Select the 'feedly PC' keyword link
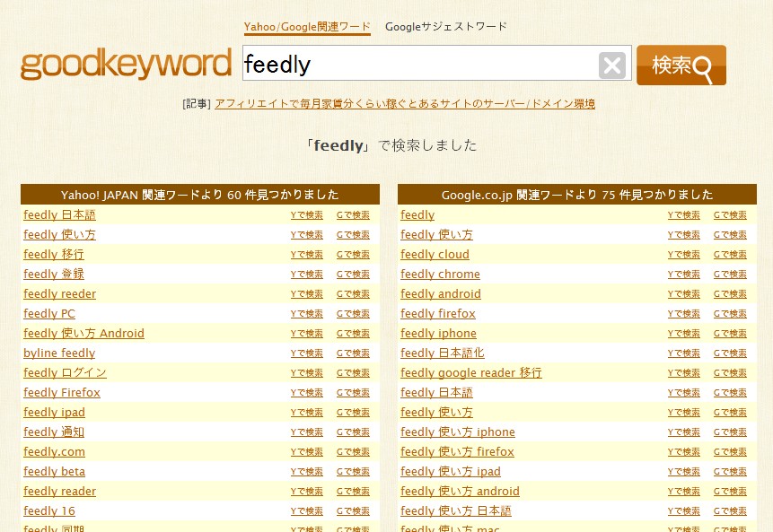 pos(49,313)
